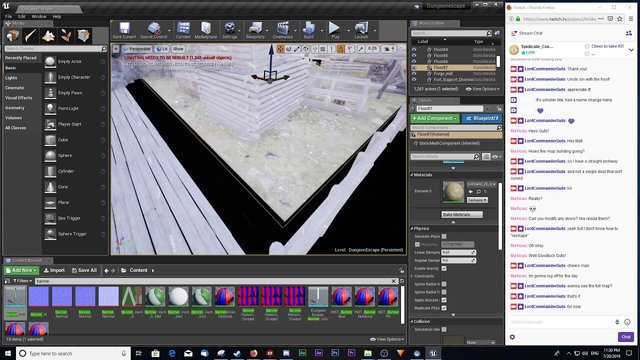Open viewport options dropdown arrow
Viewport: 640px width, 360px height.
pyautogui.click(x=116, y=49)
